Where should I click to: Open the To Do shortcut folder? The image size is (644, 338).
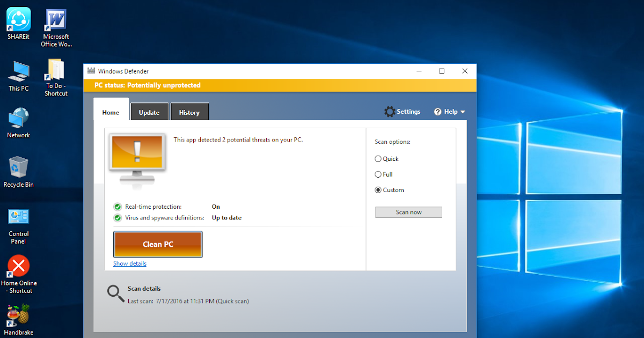[56, 77]
